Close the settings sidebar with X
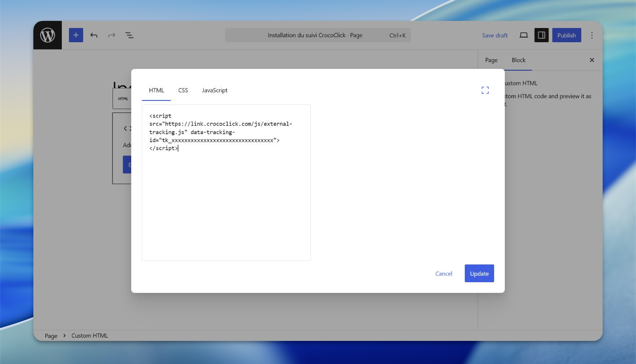Screen dimensions: 636x364 click(x=592, y=60)
